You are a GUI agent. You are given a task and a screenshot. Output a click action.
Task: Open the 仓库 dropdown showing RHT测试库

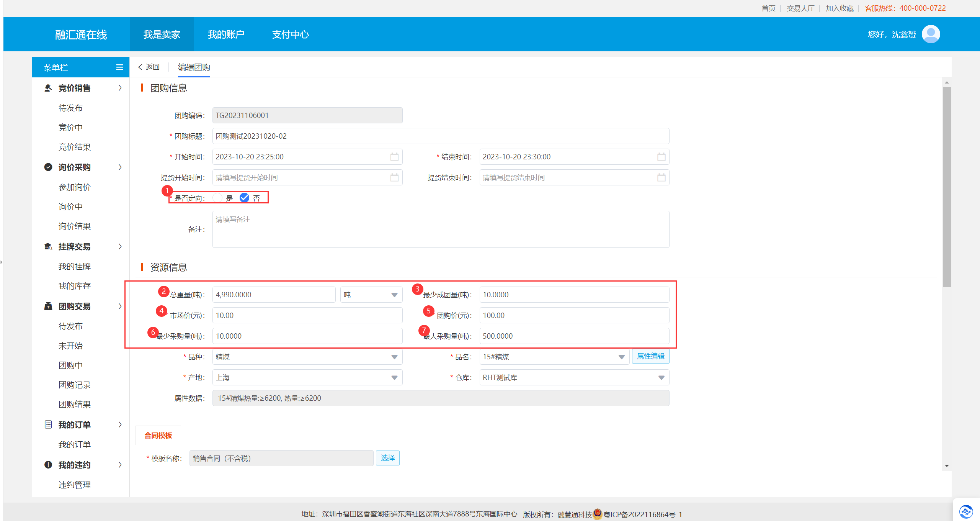point(574,377)
